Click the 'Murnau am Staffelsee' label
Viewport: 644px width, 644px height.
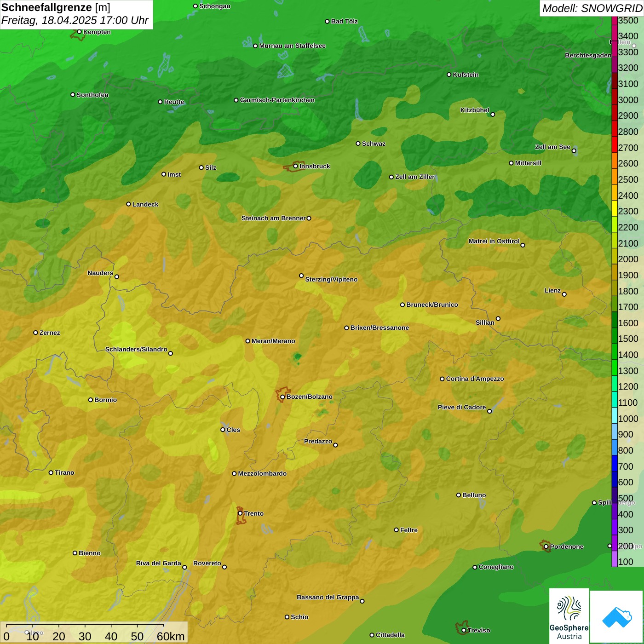293,46
